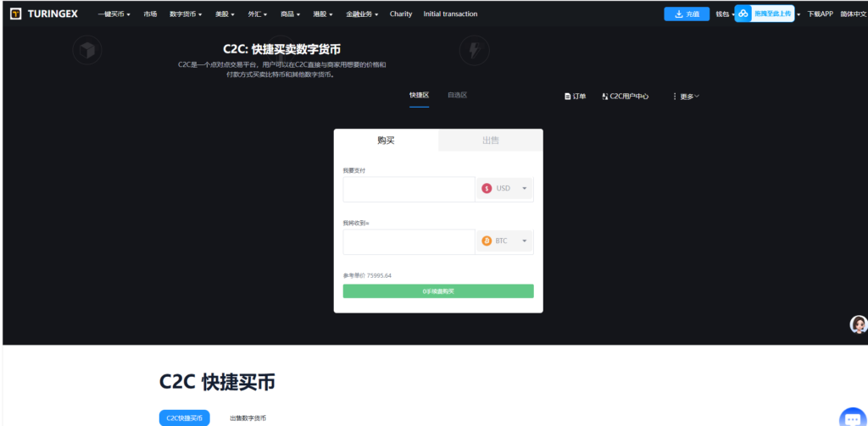This screenshot has height=426, width=868.
Task: Select the 出售数字货币 tab
Action: pos(248,418)
